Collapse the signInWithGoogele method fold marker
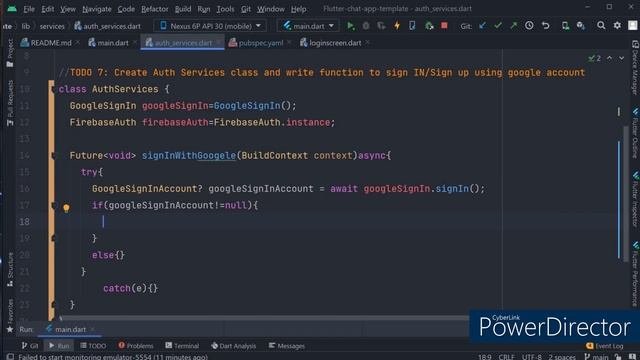 [x=53, y=156]
